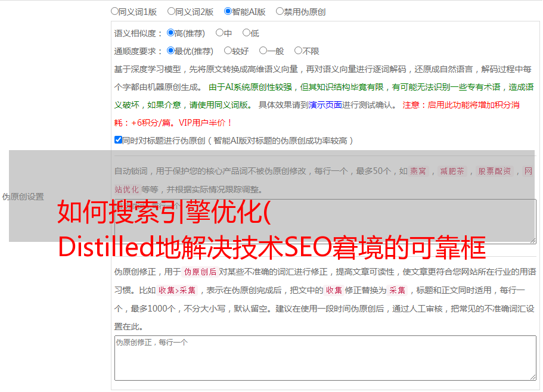Click the 自动锁词 textarea resize handle
This screenshot has width=543, height=392.
click(532, 239)
